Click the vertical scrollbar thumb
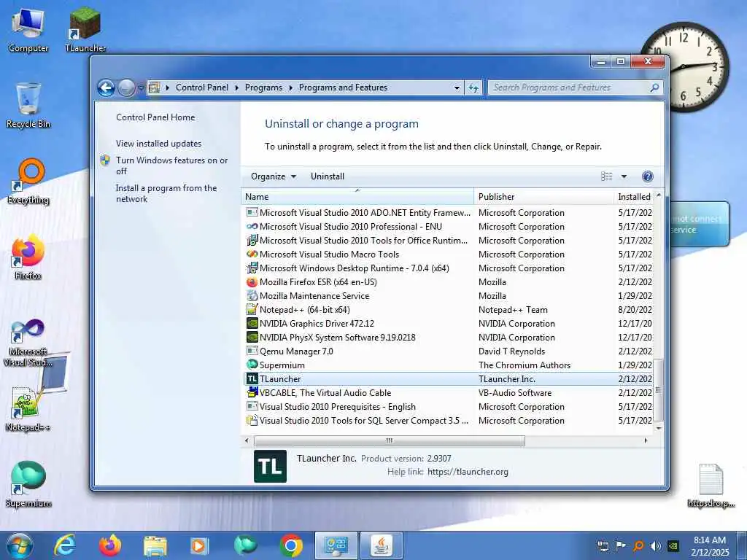Screen dimensions: 747x560 (659, 391)
